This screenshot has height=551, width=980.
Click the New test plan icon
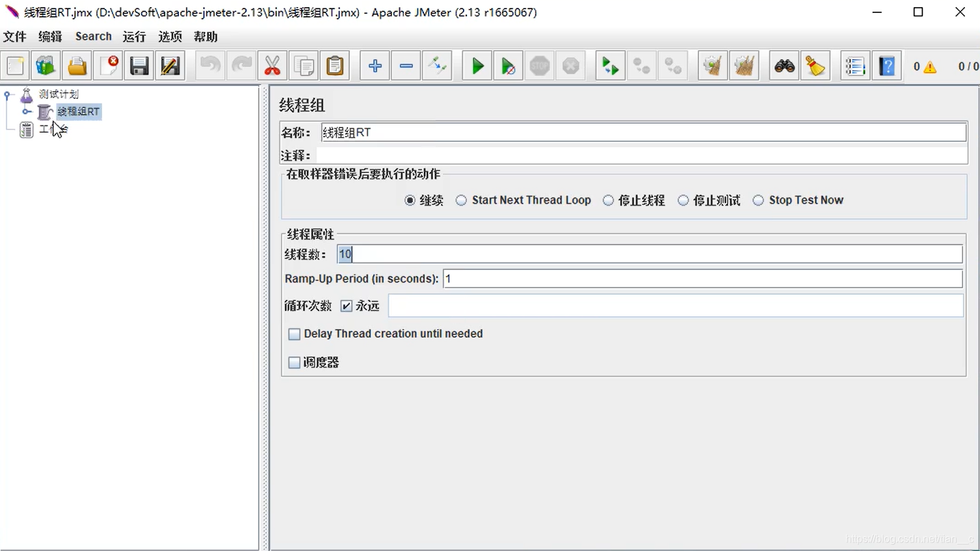point(16,66)
